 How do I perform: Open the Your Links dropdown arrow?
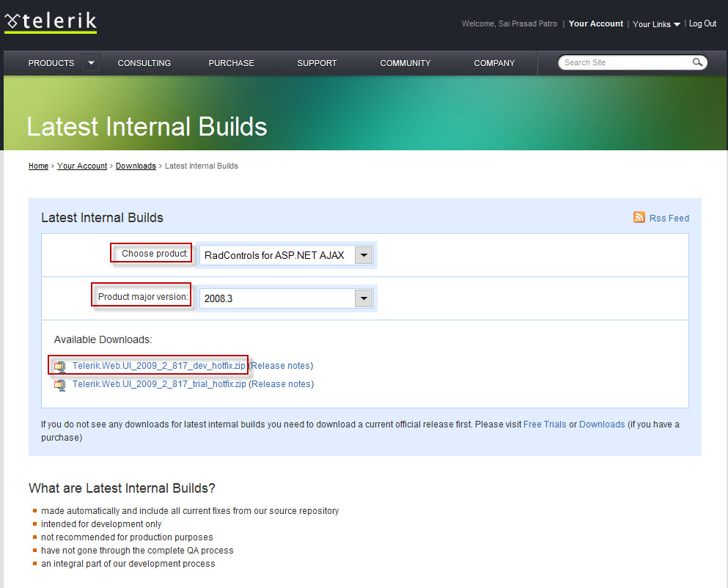coord(677,24)
